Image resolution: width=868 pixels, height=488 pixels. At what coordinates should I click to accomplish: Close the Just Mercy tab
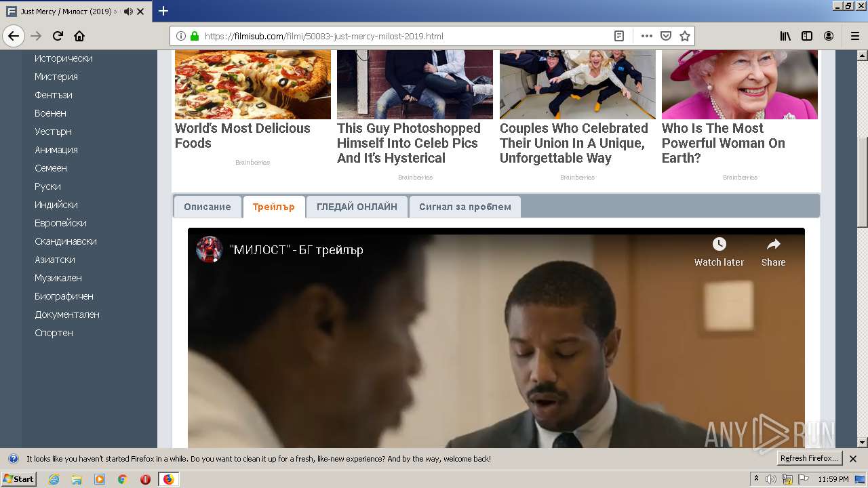pos(140,12)
